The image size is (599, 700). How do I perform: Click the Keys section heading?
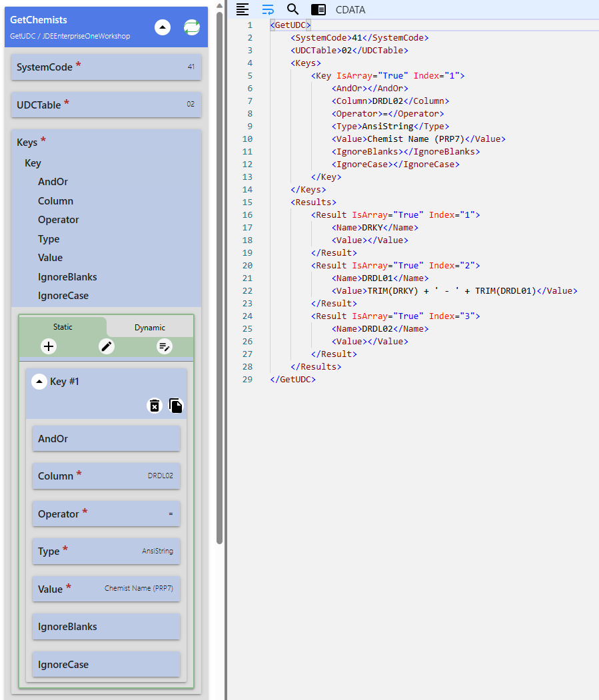click(27, 143)
